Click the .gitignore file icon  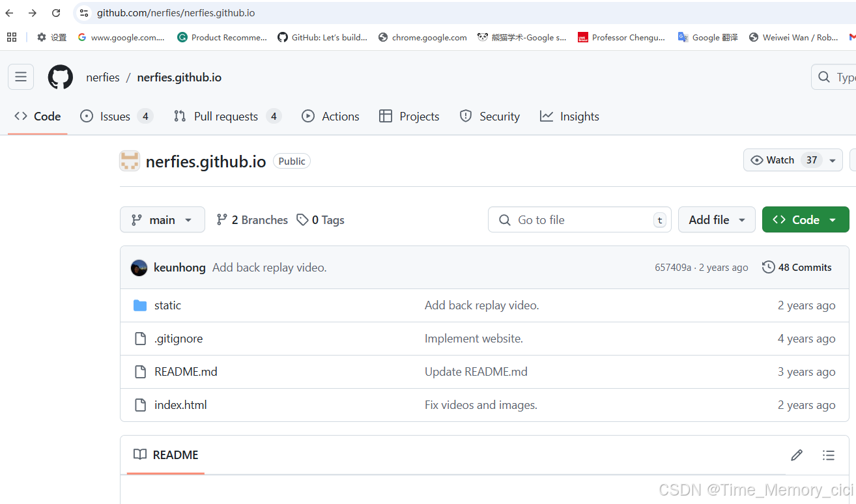(140, 339)
